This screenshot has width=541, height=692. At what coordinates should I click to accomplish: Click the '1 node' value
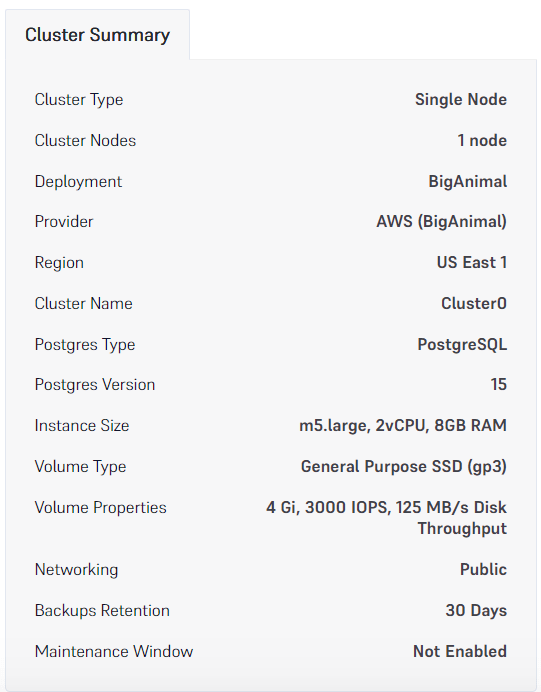[482, 140]
